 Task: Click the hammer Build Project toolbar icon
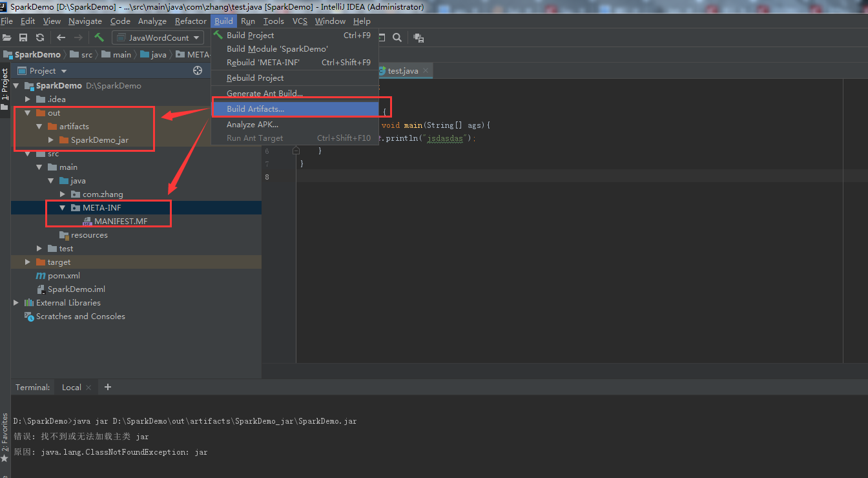point(98,37)
